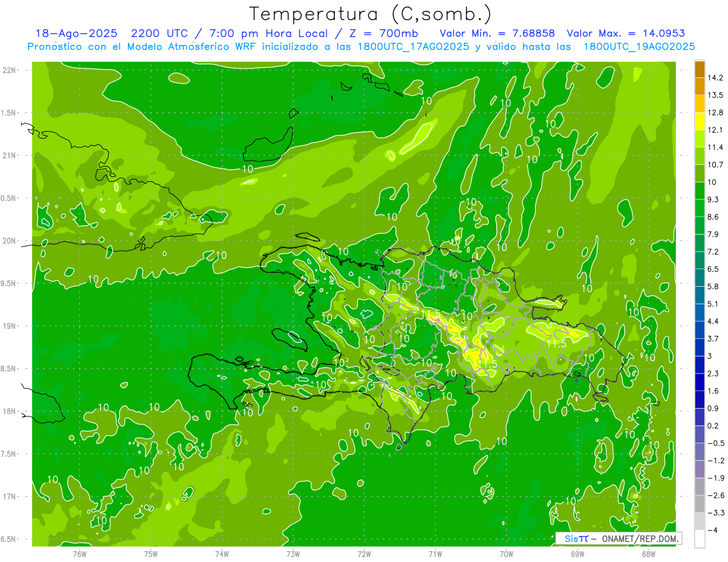This screenshot has width=728, height=562.
Task: Click the "1.6" colorbar value
Action: pyautogui.click(x=713, y=391)
